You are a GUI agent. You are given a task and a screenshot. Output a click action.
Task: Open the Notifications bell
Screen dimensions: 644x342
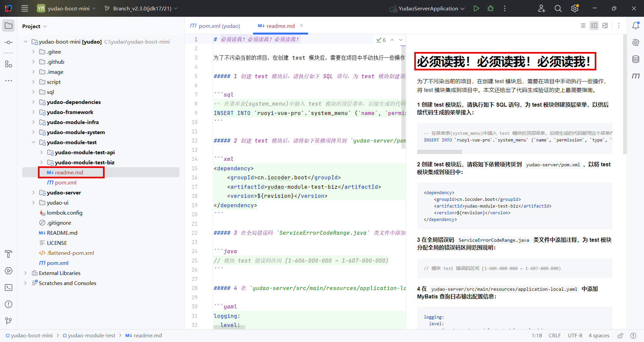pos(636,25)
